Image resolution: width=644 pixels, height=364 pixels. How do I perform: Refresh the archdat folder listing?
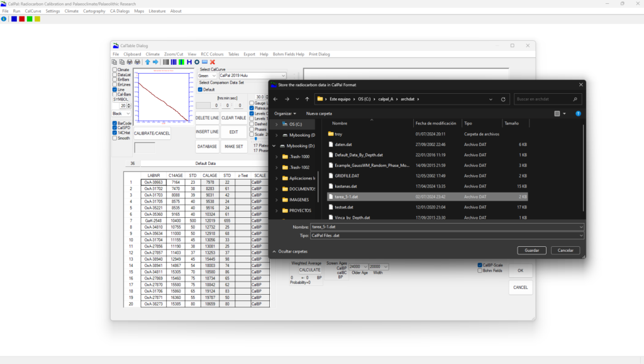pyautogui.click(x=503, y=99)
